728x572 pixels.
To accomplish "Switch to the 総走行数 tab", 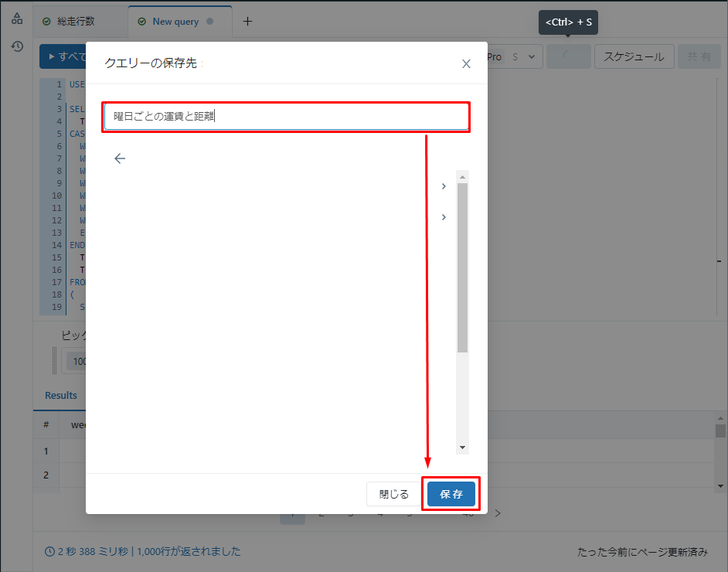I will pos(76,22).
